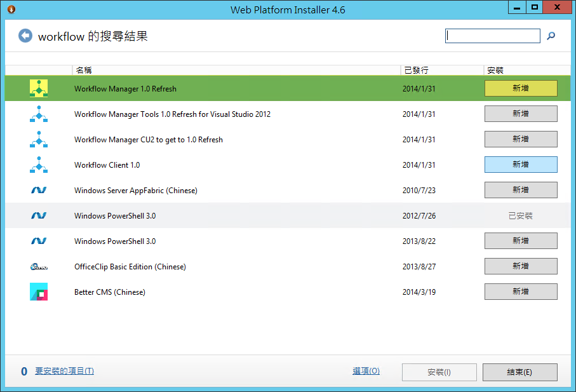This screenshot has height=392, width=576.
Task: Add Better CMS (Chinese)
Action: (521, 292)
